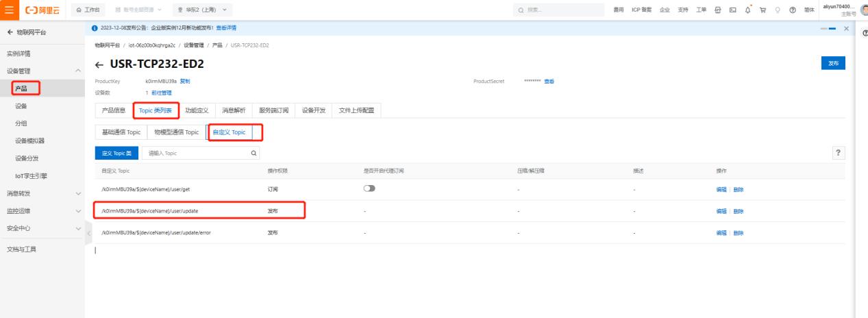Close the announcement banner

(x=846, y=28)
